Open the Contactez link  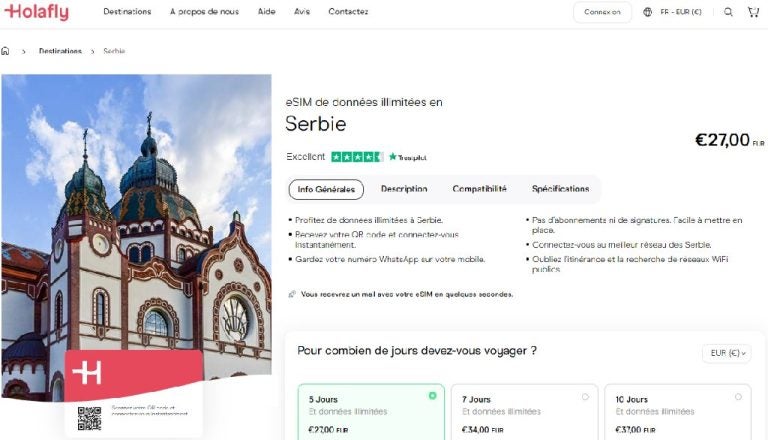(x=348, y=11)
